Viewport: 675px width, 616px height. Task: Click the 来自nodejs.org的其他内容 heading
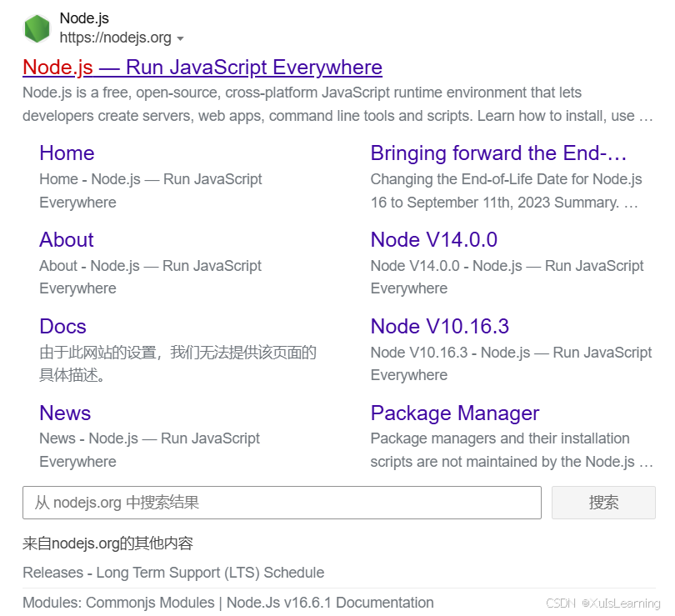tap(107, 543)
